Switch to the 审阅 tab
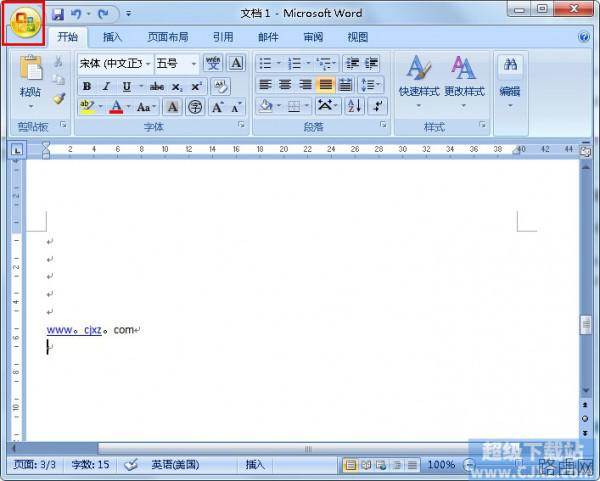 pyautogui.click(x=313, y=37)
